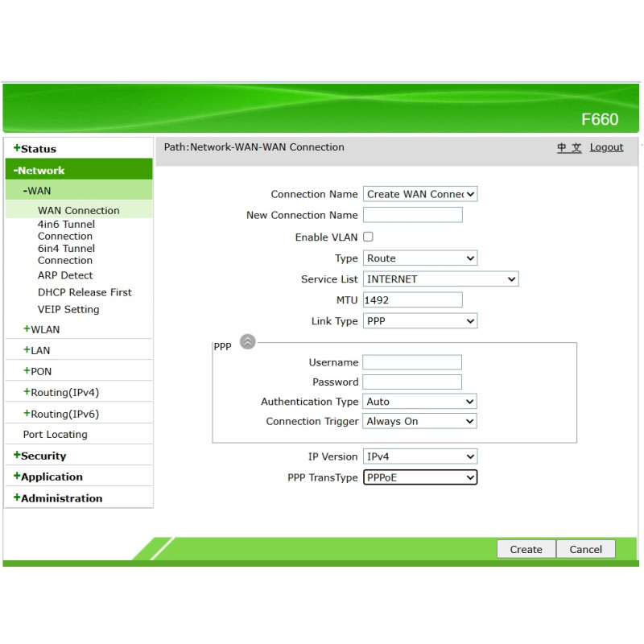Open the Type dropdown set to Route

[x=420, y=258]
